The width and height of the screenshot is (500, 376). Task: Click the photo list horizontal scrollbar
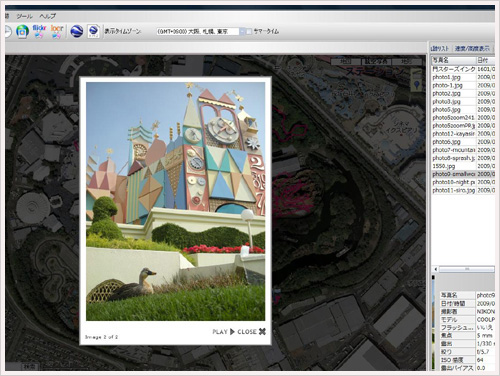[x=467, y=269]
